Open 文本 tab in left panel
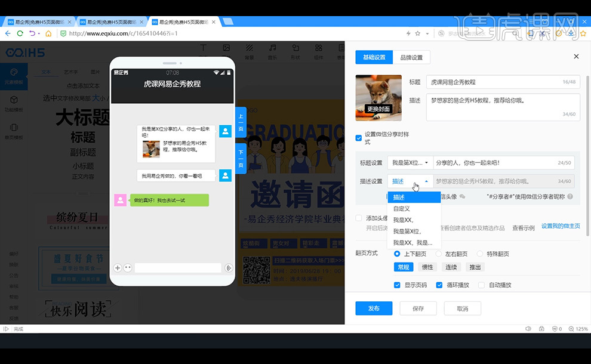 point(46,72)
